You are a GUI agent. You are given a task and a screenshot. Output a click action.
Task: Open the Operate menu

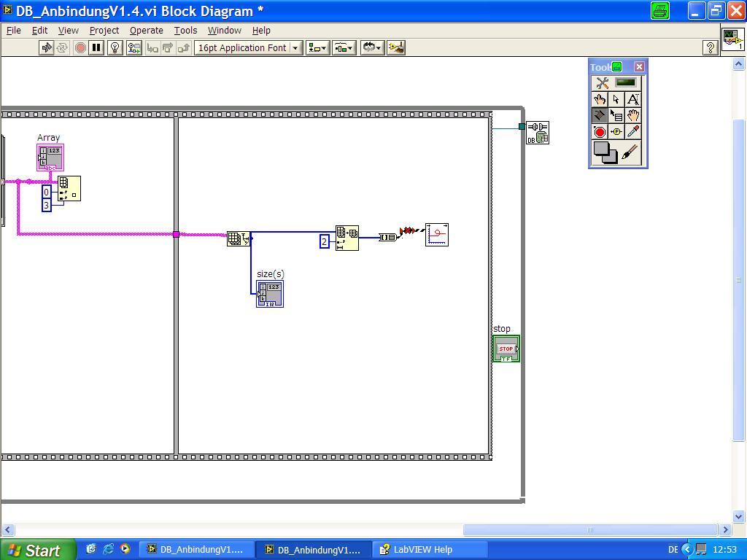pos(146,30)
